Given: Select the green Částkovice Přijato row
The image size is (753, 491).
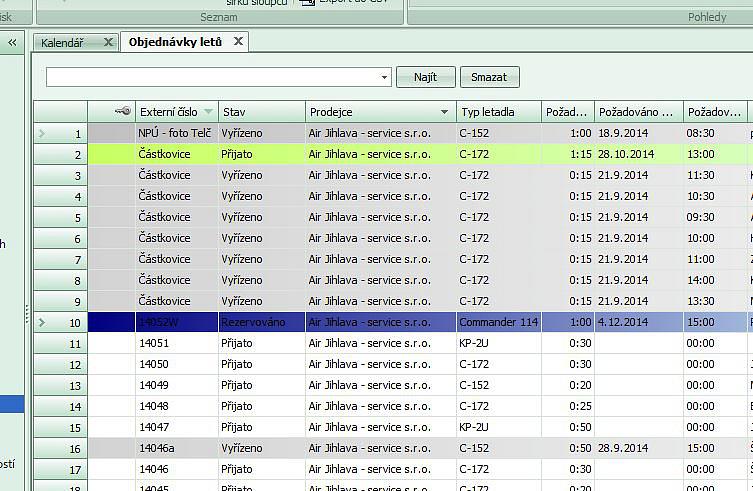Looking at the screenshot, I should [x=260, y=154].
